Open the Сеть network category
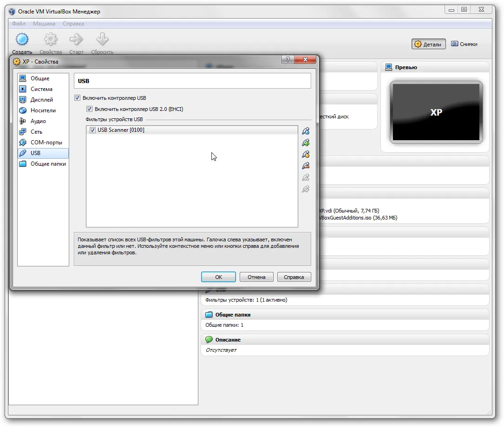This screenshot has width=504, height=427. (36, 132)
